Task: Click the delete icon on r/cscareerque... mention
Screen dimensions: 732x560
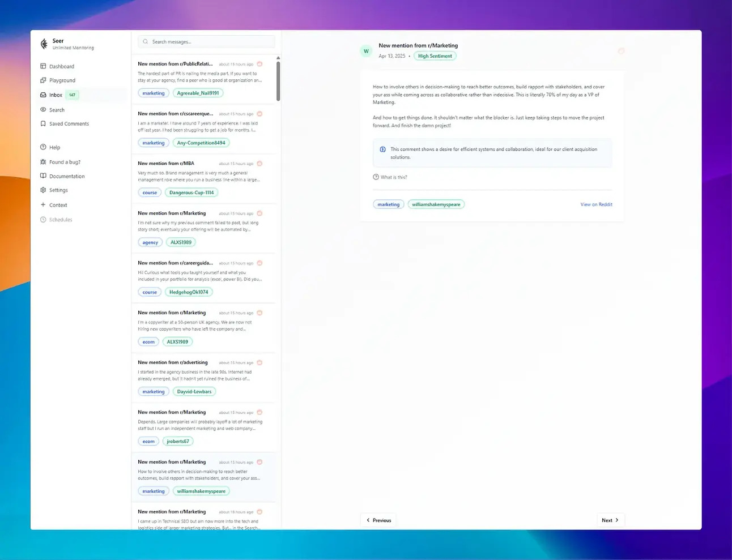Action: click(x=259, y=114)
